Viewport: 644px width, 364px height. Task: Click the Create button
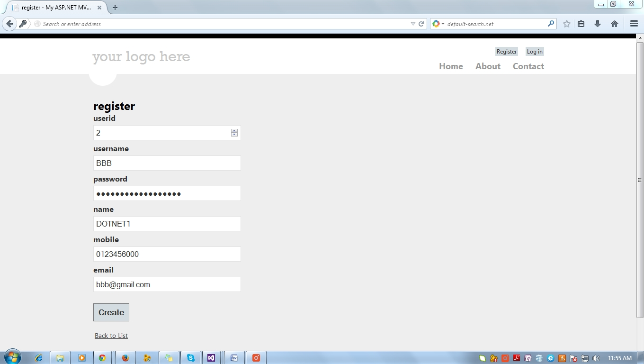click(111, 312)
